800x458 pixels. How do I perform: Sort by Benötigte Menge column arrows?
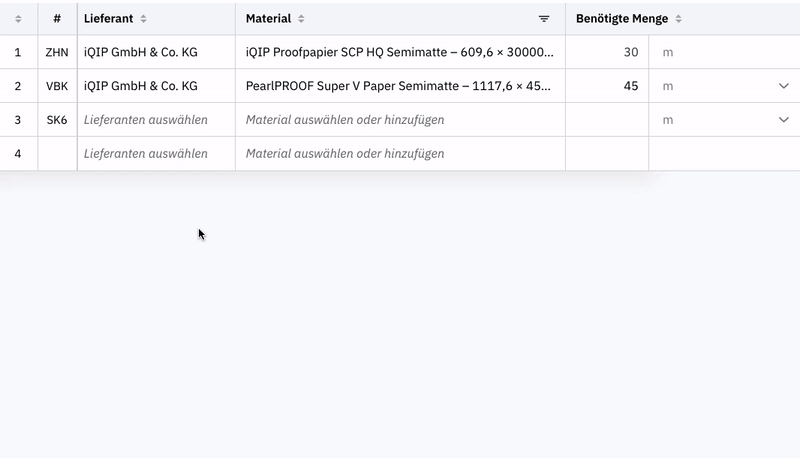coord(678,19)
